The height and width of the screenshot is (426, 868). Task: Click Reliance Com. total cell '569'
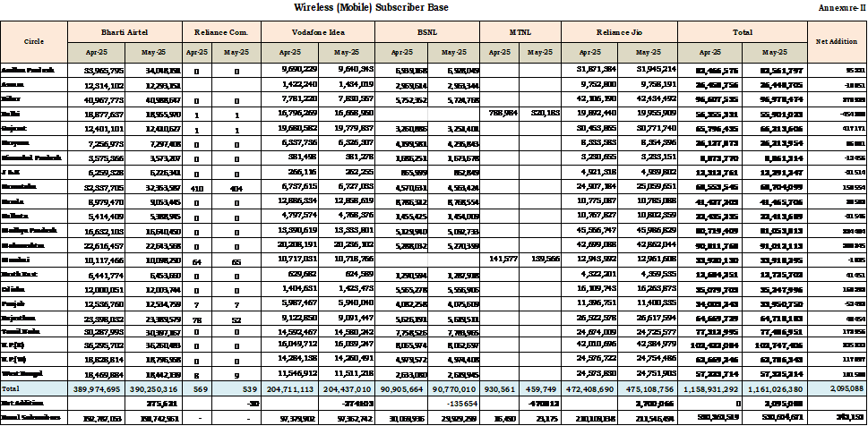196,389
